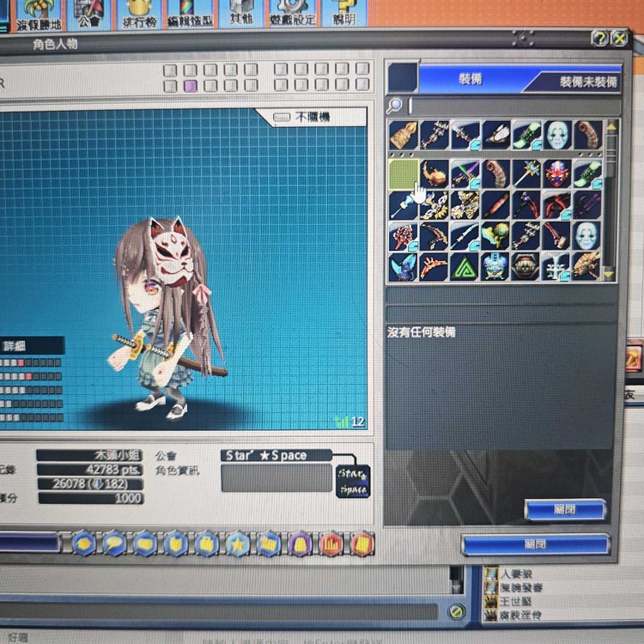Choose the golden dragon equipment icon

click(x=587, y=266)
